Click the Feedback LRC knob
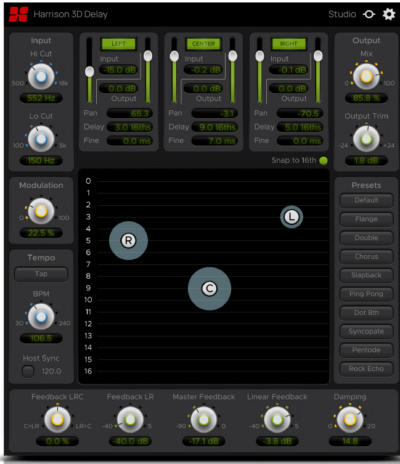 click(57, 419)
